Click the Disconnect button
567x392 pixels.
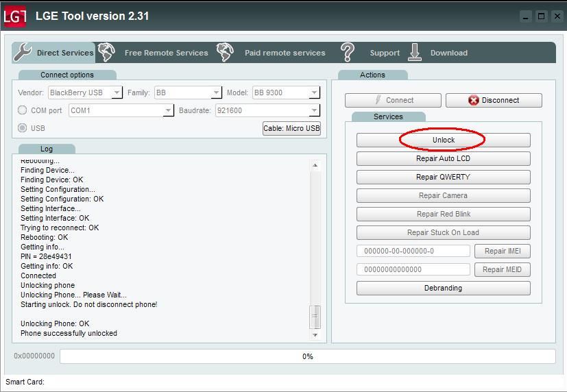(x=494, y=101)
